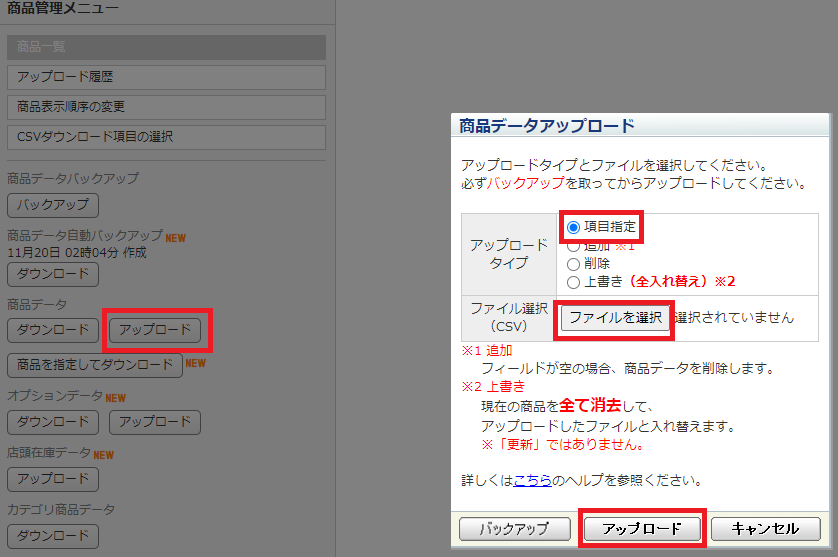Image resolution: width=838 pixels, height=557 pixels.
Task: Click ファイルを選択 to choose a CSV
Action: coord(615,319)
